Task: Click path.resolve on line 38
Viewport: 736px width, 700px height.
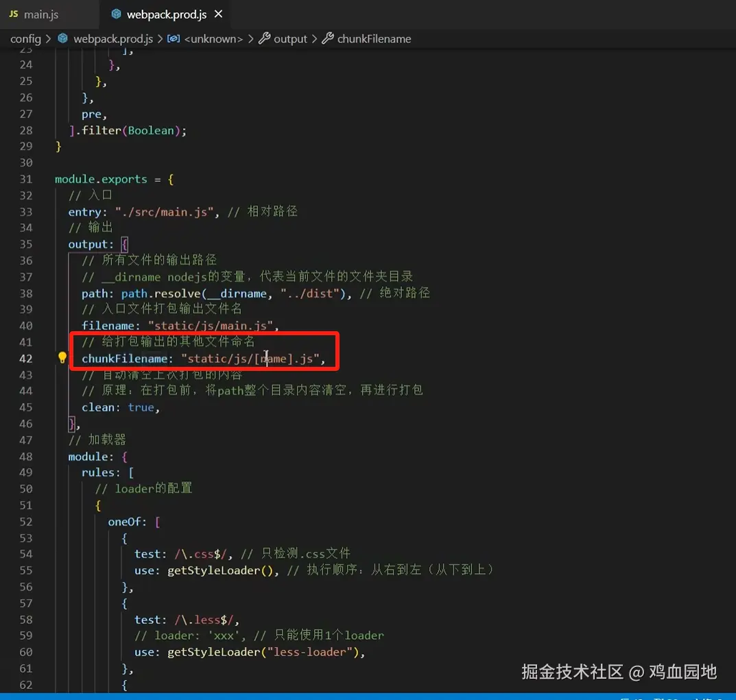Action: (161, 293)
